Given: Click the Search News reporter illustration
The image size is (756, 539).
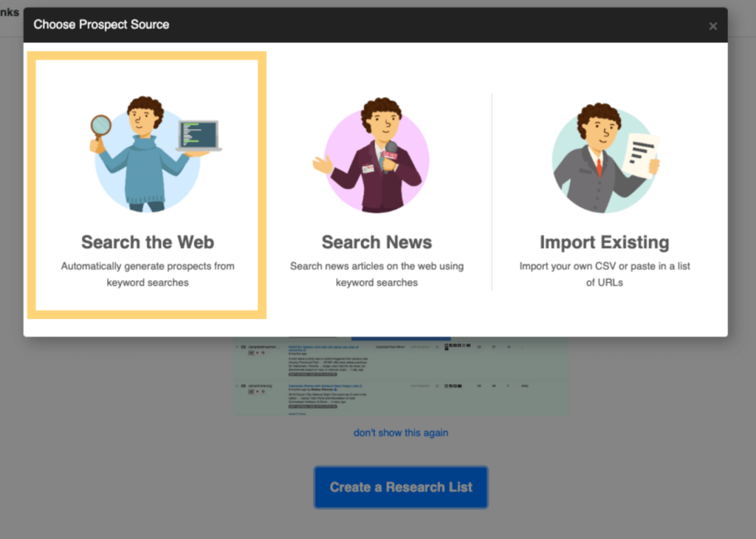Looking at the screenshot, I should click(377, 151).
